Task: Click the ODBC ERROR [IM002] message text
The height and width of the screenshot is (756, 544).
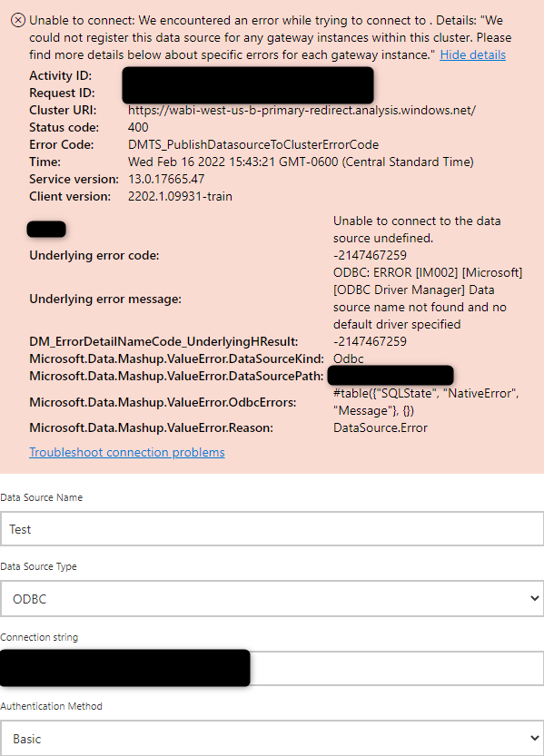Action: click(x=428, y=299)
